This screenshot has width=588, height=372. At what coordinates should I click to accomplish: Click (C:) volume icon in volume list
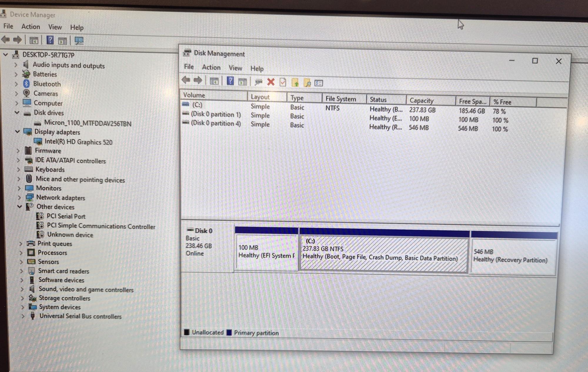click(186, 104)
